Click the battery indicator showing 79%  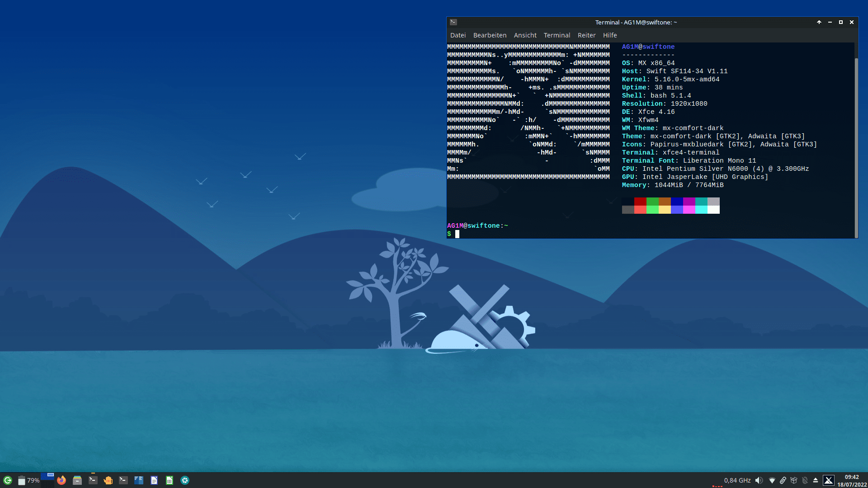coord(28,480)
